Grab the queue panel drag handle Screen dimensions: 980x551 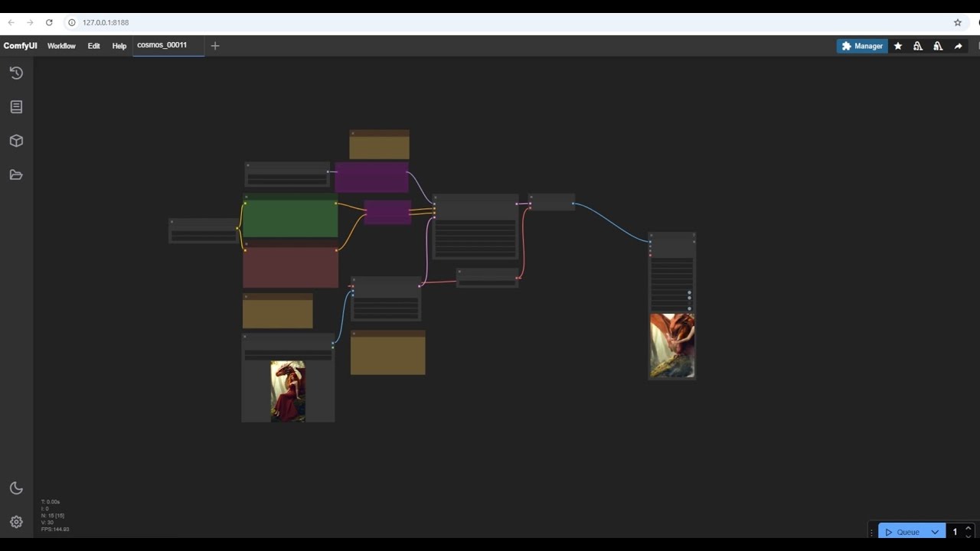pos(871,533)
